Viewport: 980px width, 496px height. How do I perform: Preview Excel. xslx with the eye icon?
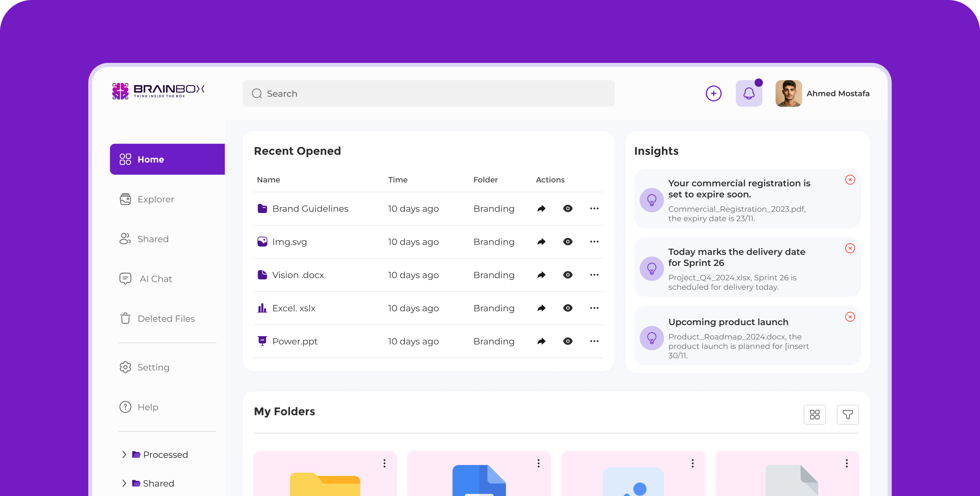(x=568, y=308)
